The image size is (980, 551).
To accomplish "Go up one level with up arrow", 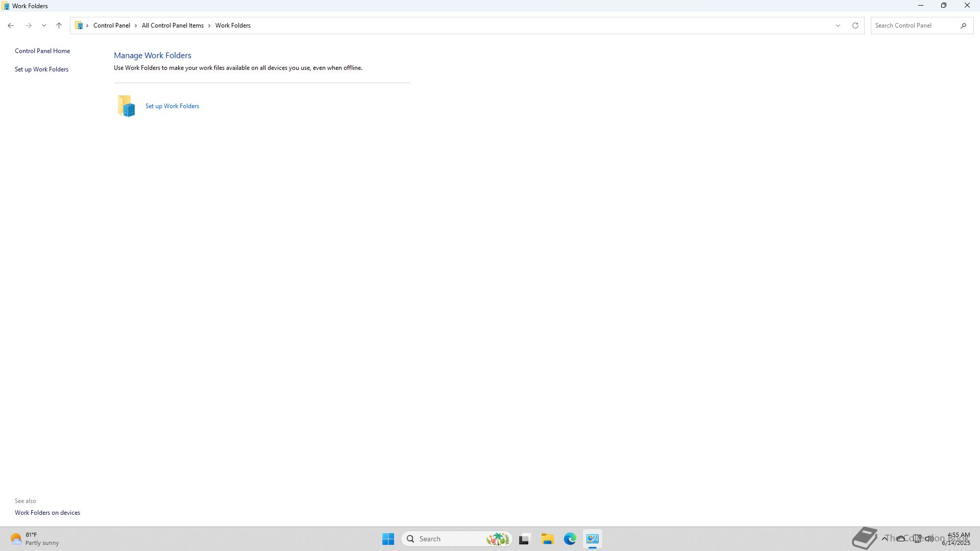I will 59,26.
